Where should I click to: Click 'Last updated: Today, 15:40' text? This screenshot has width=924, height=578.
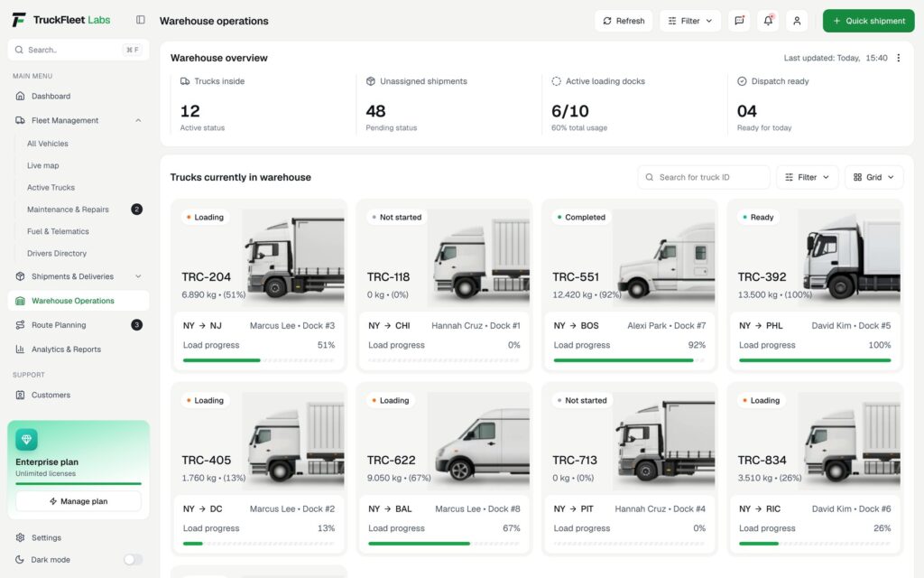click(x=835, y=58)
